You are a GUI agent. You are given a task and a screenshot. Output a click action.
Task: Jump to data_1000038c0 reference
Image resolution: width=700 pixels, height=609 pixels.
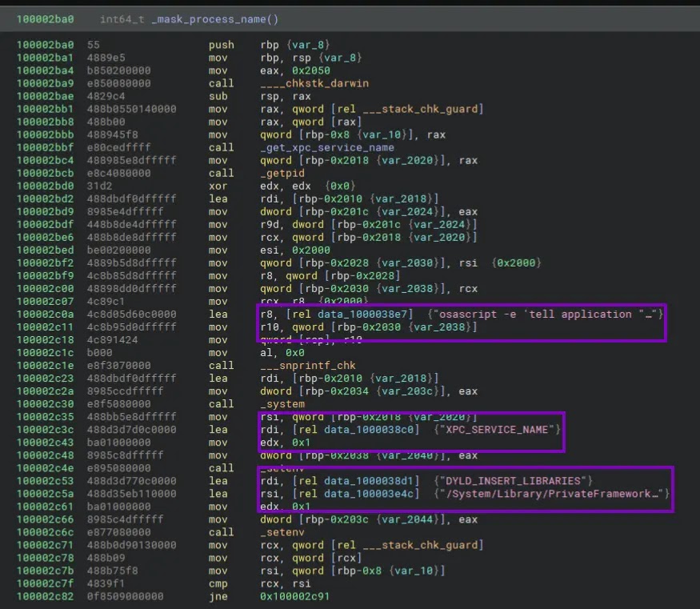click(x=369, y=430)
